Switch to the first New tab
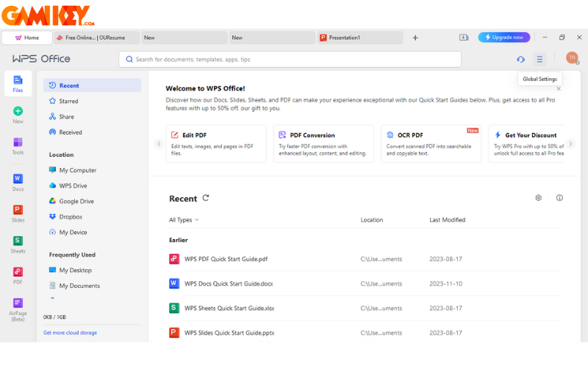Screen dimensions: 588x368 pos(184,38)
